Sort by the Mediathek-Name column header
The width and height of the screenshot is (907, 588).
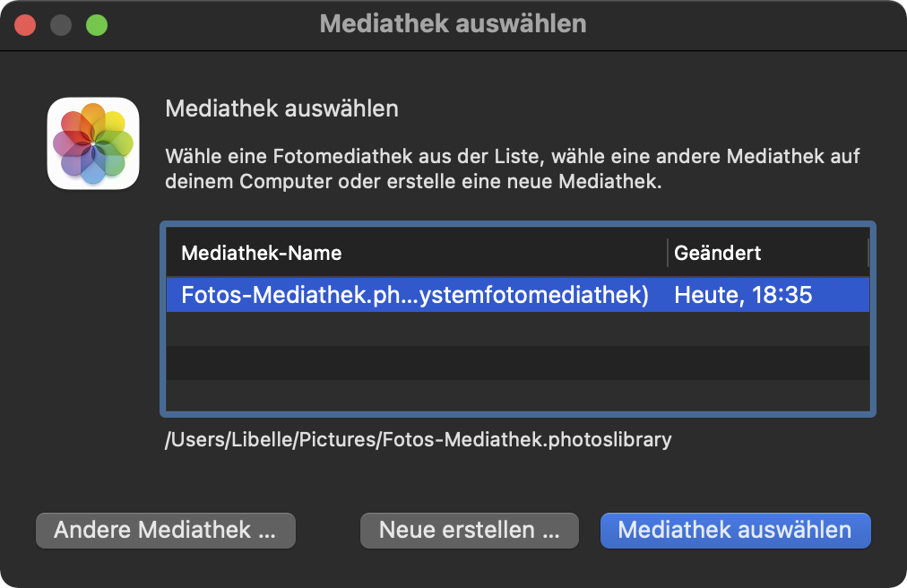pyautogui.click(x=261, y=253)
